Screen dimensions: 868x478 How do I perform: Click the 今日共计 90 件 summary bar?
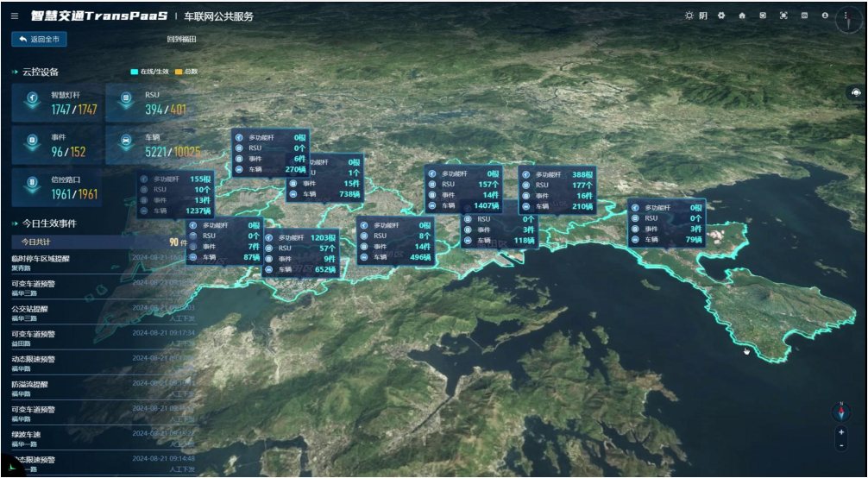pos(103,242)
